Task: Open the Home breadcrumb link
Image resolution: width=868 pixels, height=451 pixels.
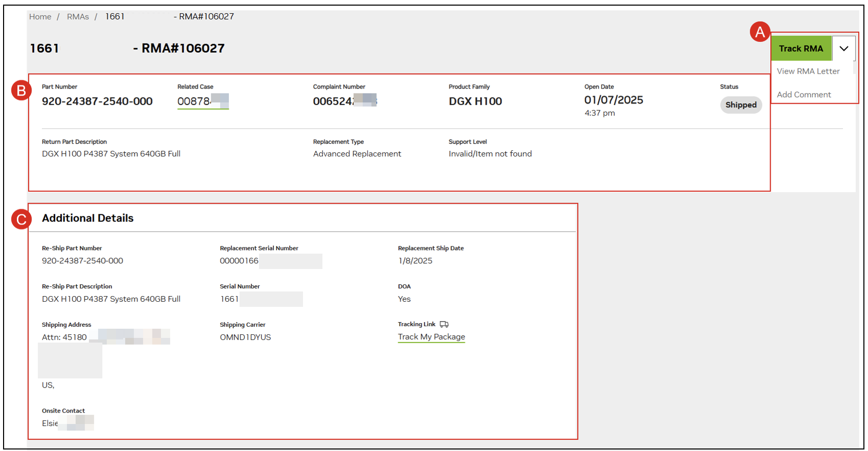Action: coord(40,17)
